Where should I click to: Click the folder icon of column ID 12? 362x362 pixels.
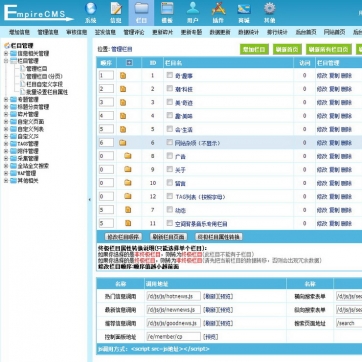coord(128,196)
